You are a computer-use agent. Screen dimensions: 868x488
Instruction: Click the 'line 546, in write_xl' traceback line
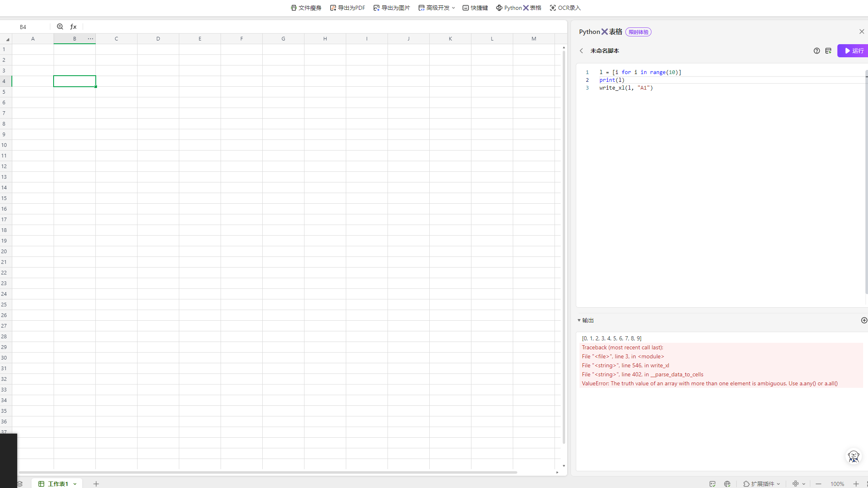[x=625, y=365]
